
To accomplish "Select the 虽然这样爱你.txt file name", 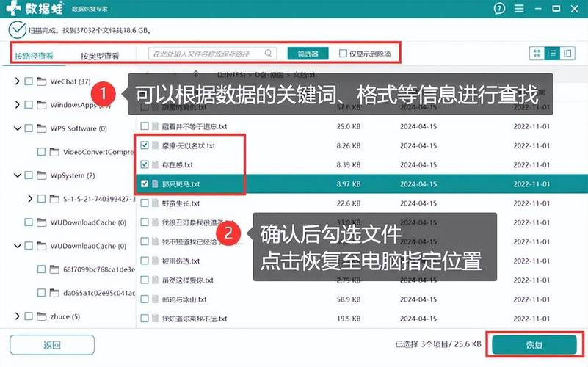I will click(187, 280).
